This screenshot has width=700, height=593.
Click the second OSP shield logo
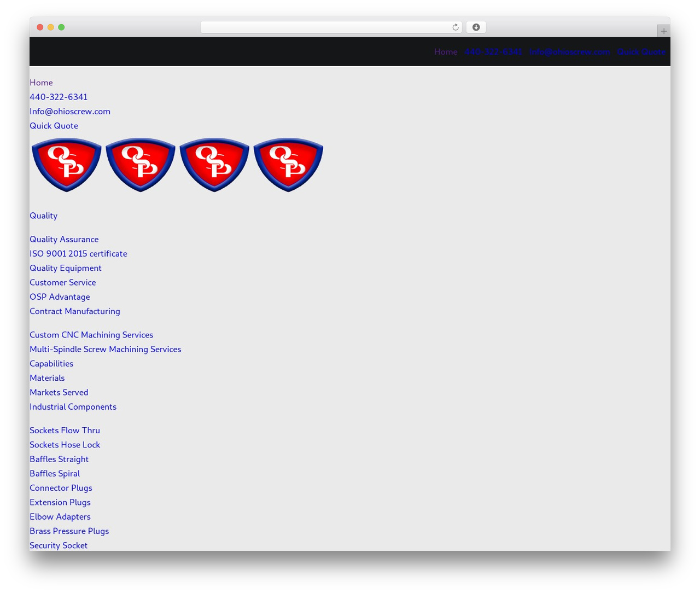point(141,165)
